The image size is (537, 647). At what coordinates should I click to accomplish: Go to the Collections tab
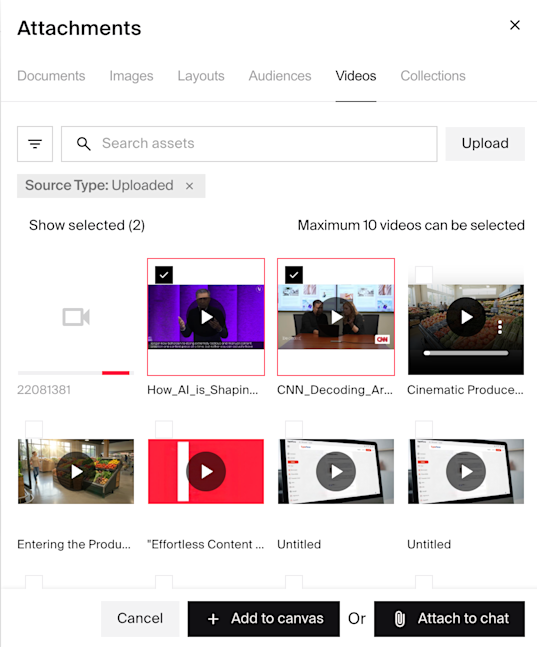433,76
